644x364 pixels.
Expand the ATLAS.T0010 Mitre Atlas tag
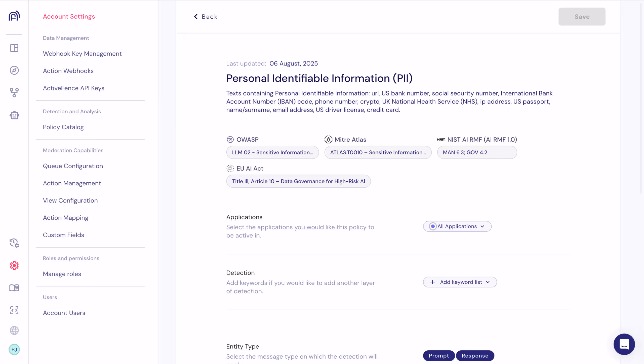tap(378, 152)
